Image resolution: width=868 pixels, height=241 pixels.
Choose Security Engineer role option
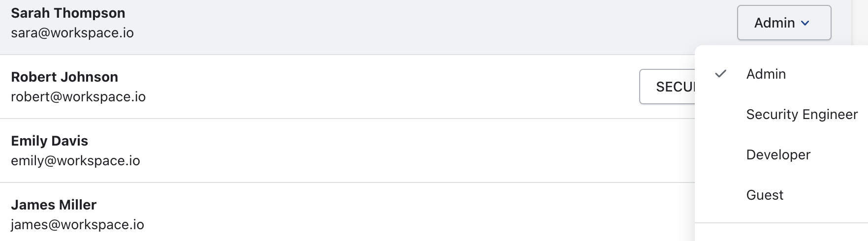click(802, 114)
